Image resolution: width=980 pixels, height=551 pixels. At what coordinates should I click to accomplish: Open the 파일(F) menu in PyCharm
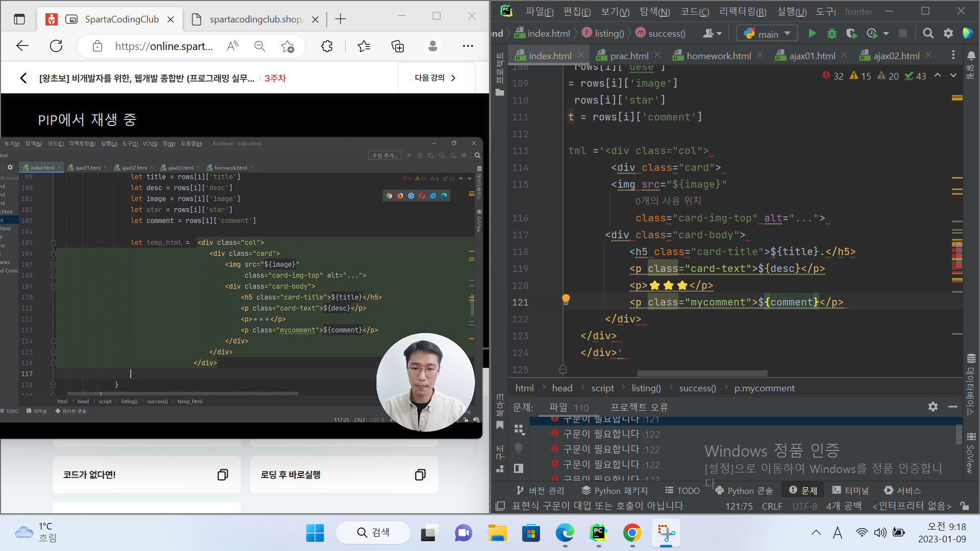[540, 11]
